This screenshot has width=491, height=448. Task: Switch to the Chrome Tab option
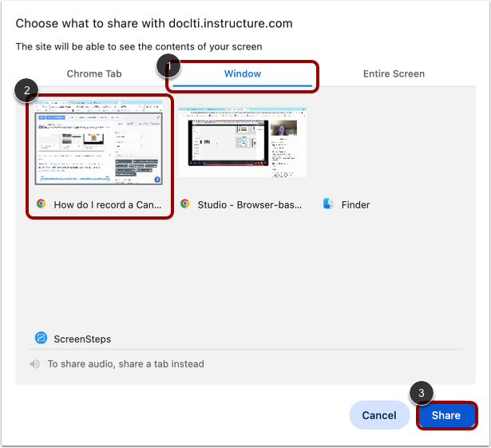click(x=94, y=74)
